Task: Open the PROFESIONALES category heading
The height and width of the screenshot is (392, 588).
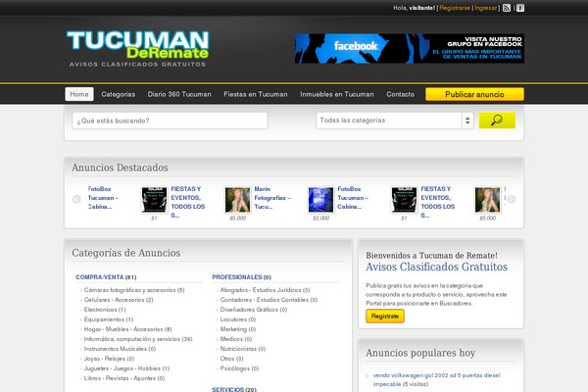Action: tap(237, 277)
